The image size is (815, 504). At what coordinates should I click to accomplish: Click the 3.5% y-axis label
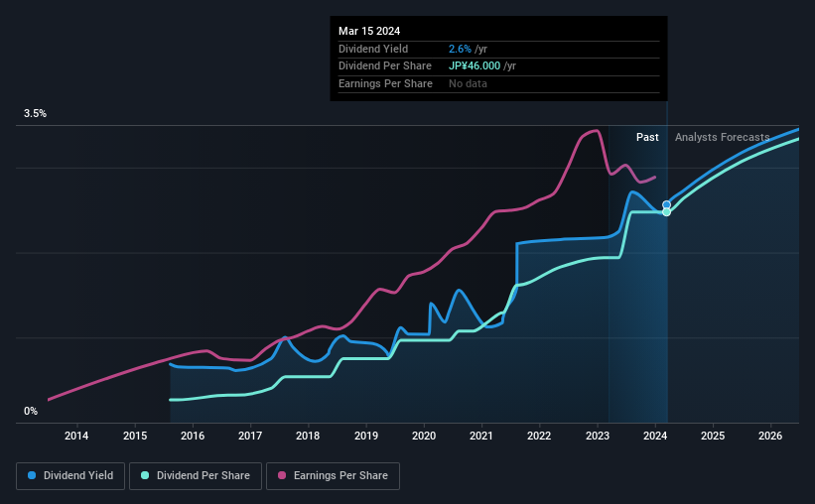(x=35, y=114)
